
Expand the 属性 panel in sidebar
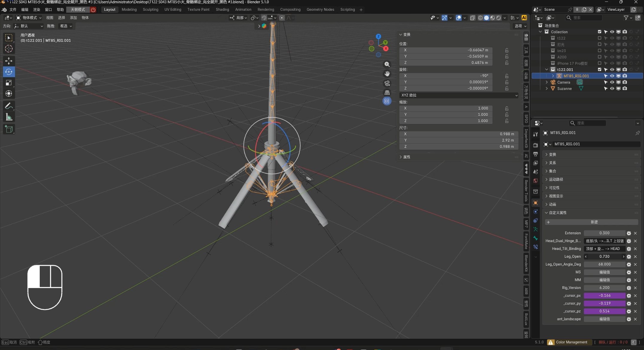[406, 157]
